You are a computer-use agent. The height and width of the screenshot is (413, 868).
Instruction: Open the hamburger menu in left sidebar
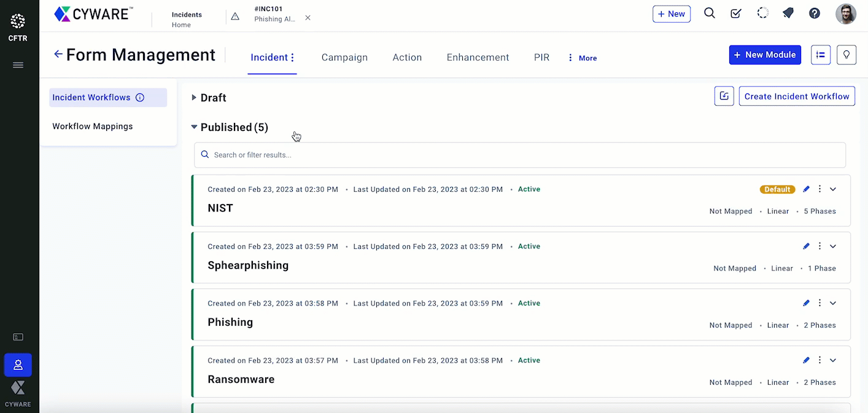click(18, 65)
